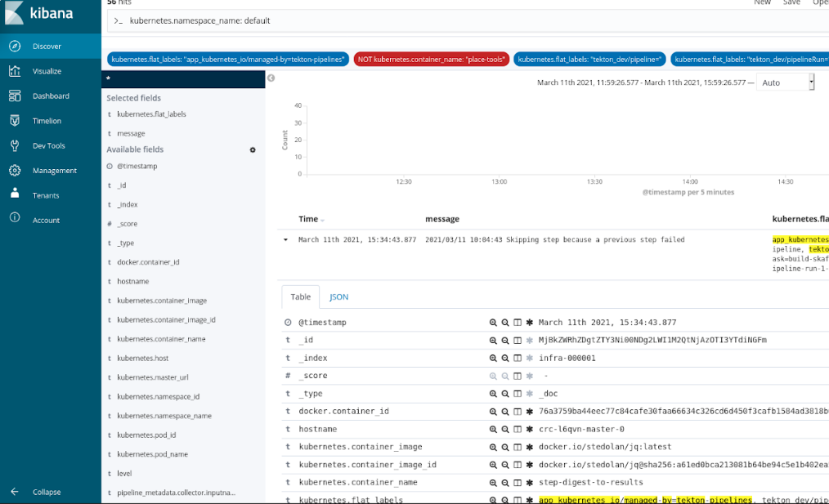829x504 pixels.
Task: Select the Table tab in document view
Action: [x=300, y=297]
